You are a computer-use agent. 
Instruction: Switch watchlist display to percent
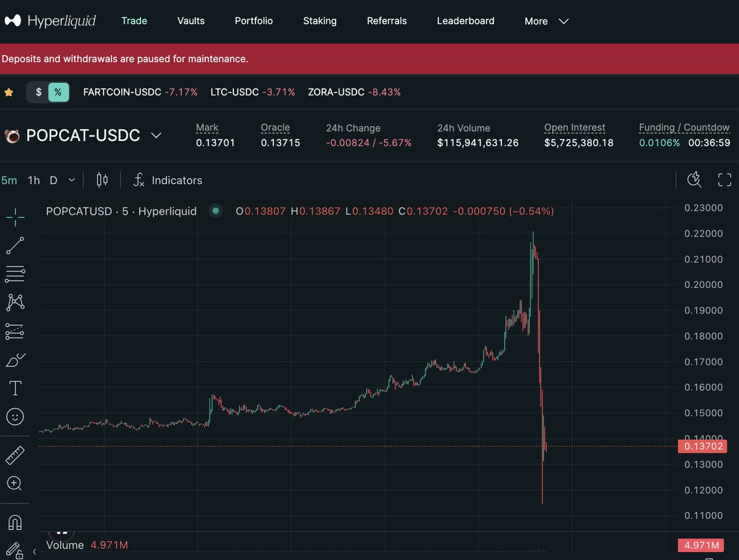(x=58, y=92)
